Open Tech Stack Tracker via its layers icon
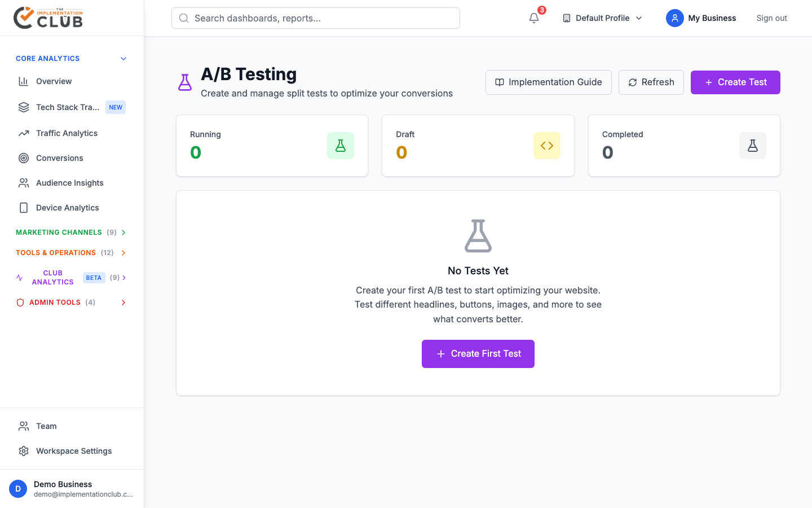The image size is (812, 508). coord(23,107)
